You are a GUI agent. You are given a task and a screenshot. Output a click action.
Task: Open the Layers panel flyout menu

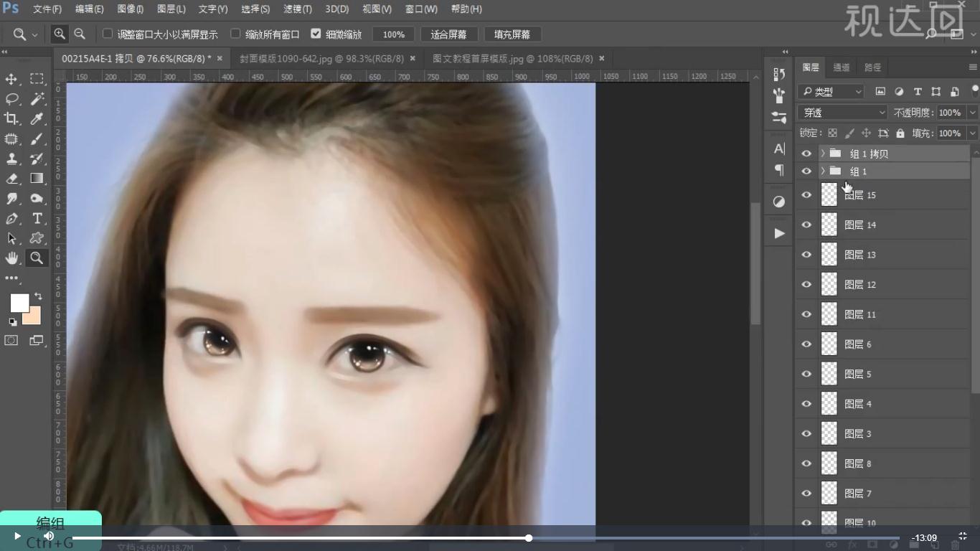972,67
